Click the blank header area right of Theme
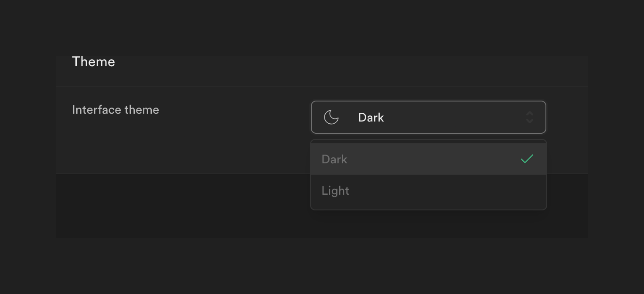 tap(349, 70)
